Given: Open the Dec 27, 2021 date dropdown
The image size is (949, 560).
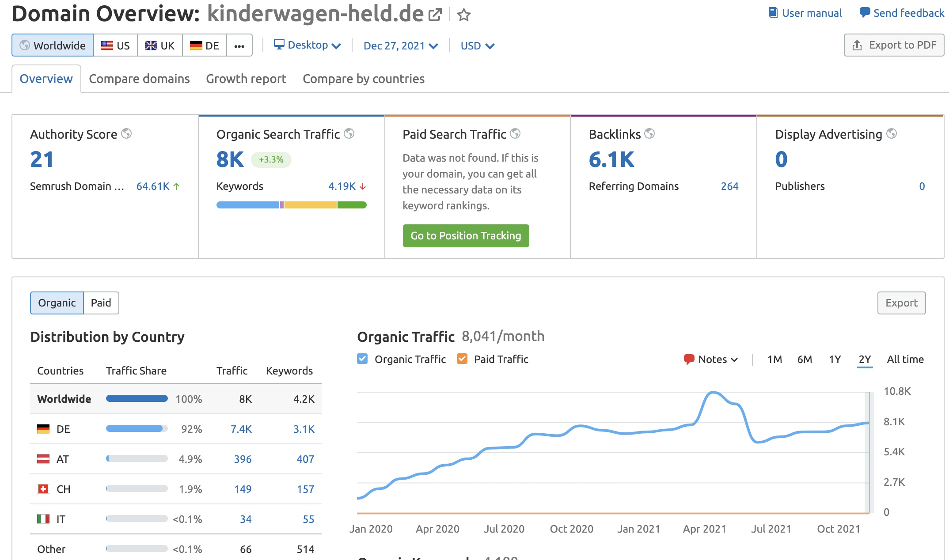Looking at the screenshot, I should [x=401, y=46].
